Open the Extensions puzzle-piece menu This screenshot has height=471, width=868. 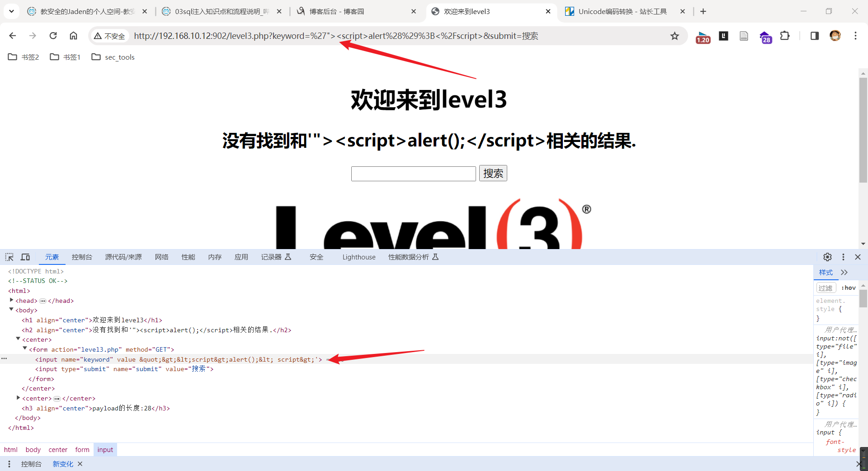(785, 36)
